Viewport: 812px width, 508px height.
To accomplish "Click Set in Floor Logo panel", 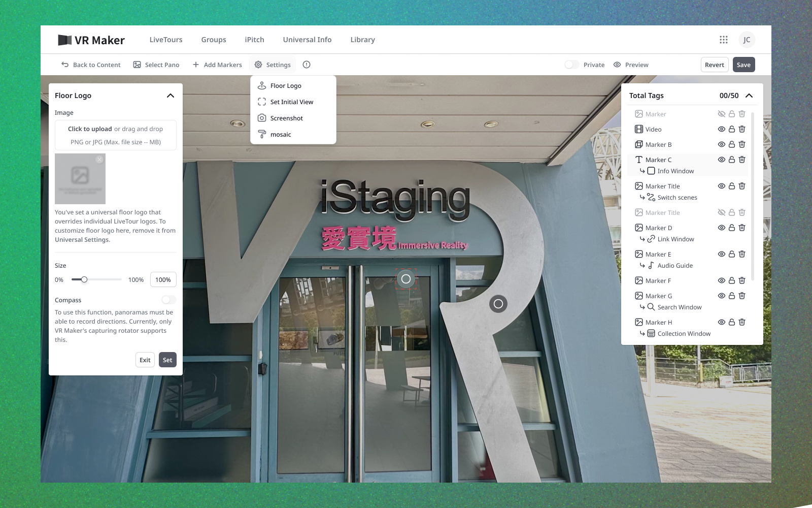I will (167, 360).
